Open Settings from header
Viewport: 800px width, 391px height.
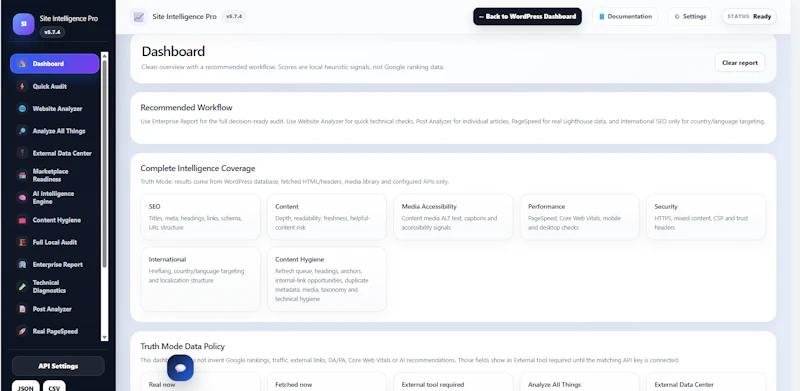(x=690, y=16)
